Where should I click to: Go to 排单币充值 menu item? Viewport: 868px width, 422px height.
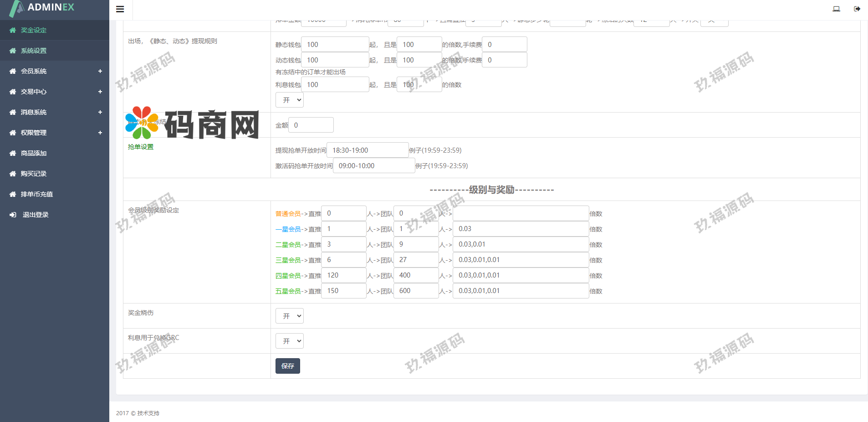(36, 195)
